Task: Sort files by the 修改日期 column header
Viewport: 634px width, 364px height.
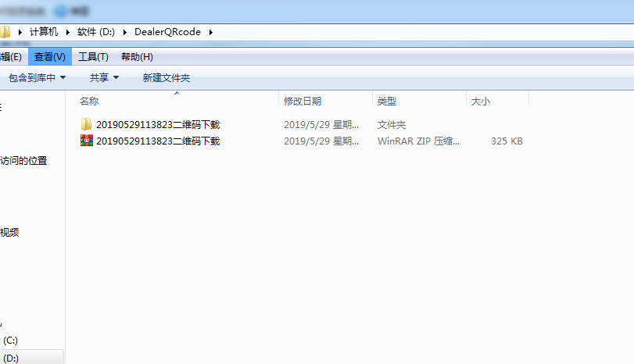Action: pos(303,102)
